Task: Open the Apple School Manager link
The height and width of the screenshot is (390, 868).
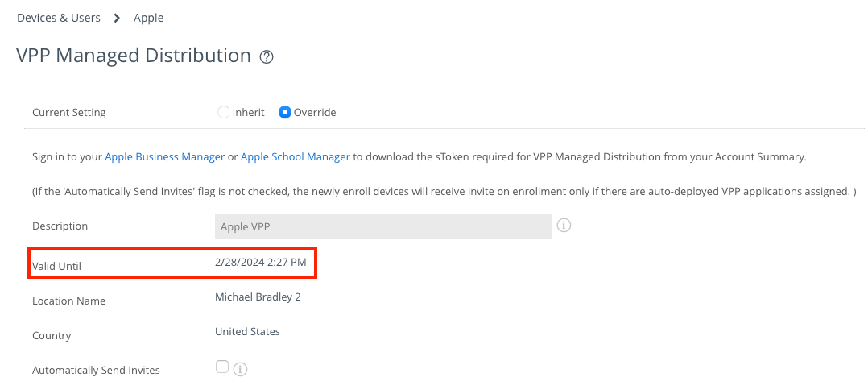Action: (x=295, y=157)
